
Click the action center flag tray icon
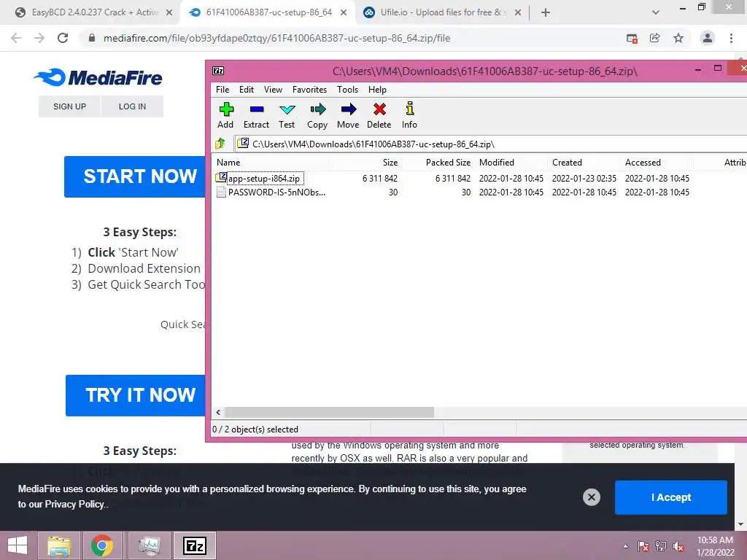pos(643,546)
